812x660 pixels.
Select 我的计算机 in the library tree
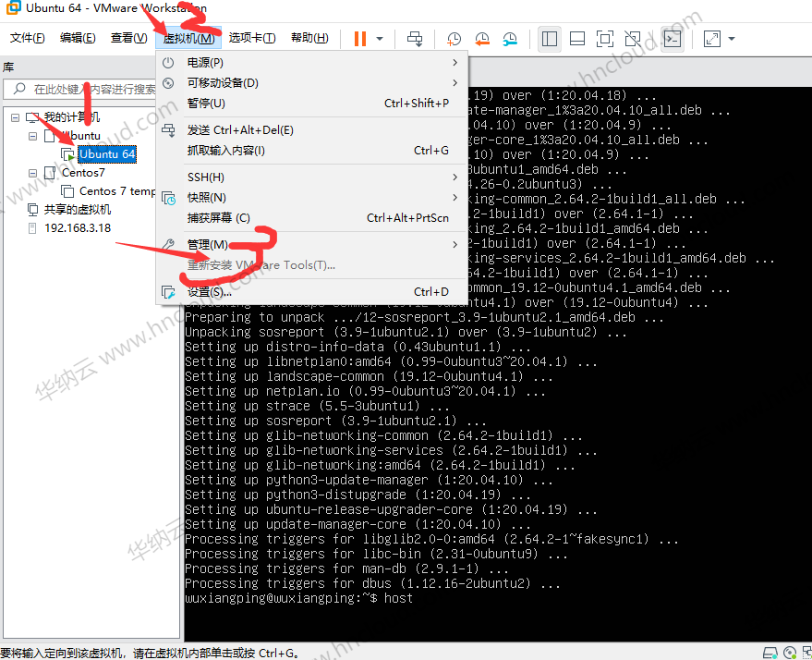coord(72,117)
